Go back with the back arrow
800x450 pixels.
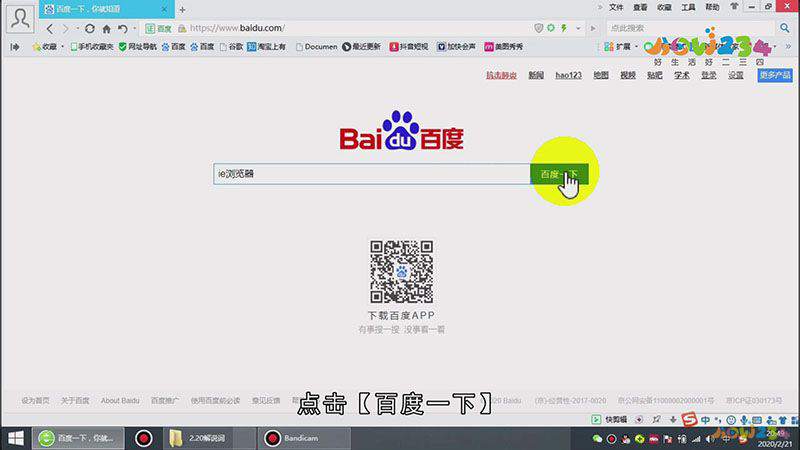[x=49, y=29]
